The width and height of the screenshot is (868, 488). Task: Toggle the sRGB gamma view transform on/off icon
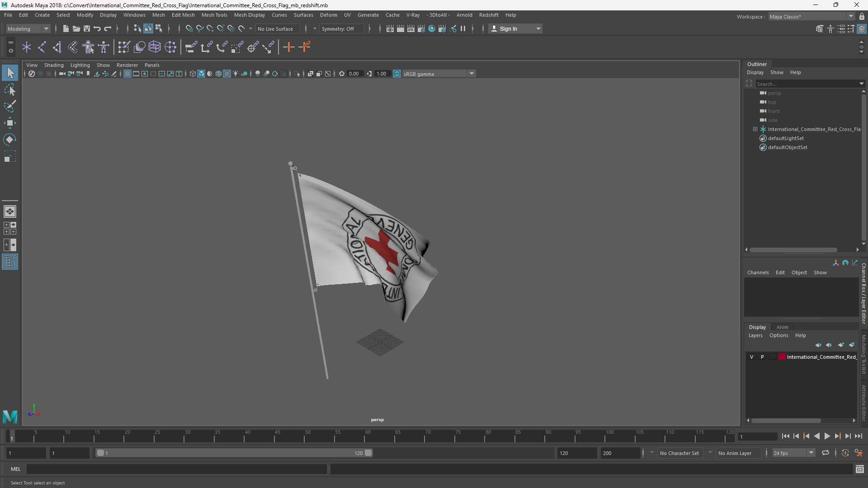pyautogui.click(x=397, y=74)
